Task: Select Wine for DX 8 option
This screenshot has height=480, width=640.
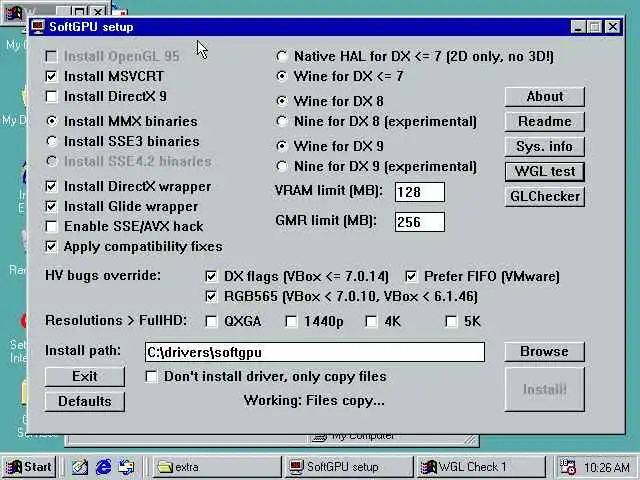Action: coord(282,101)
